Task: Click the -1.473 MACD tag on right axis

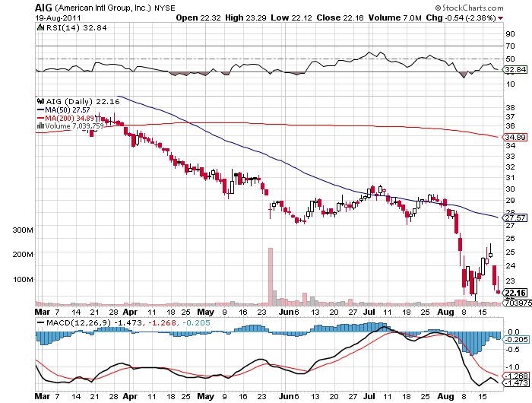Action: tap(517, 383)
